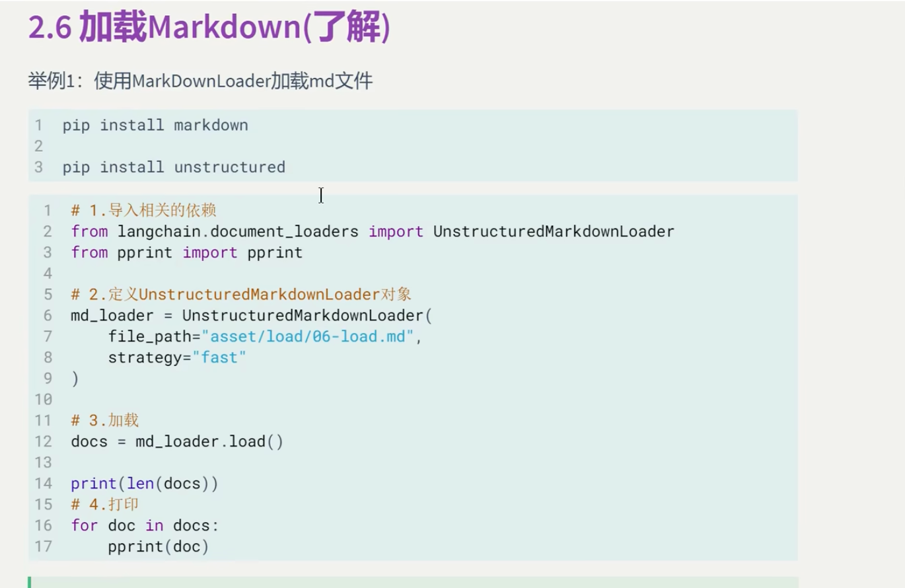Click the line "docs = md_loader.load()"
The width and height of the screenshot is (905, 588).
click(x=177, y=441)
